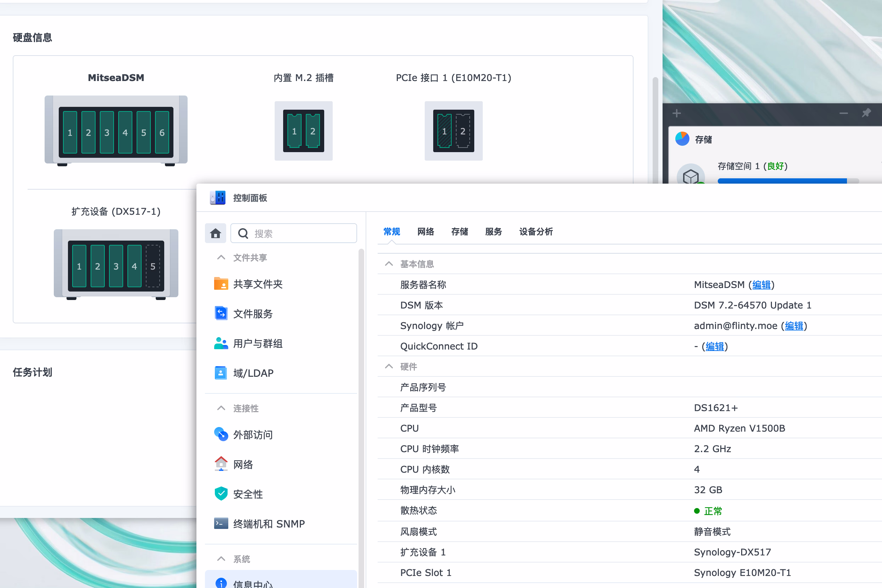Screen dimensions: 882x588
Task: Collapse the Basic Info (基本信息) group
Action: [x=389, y=264]
